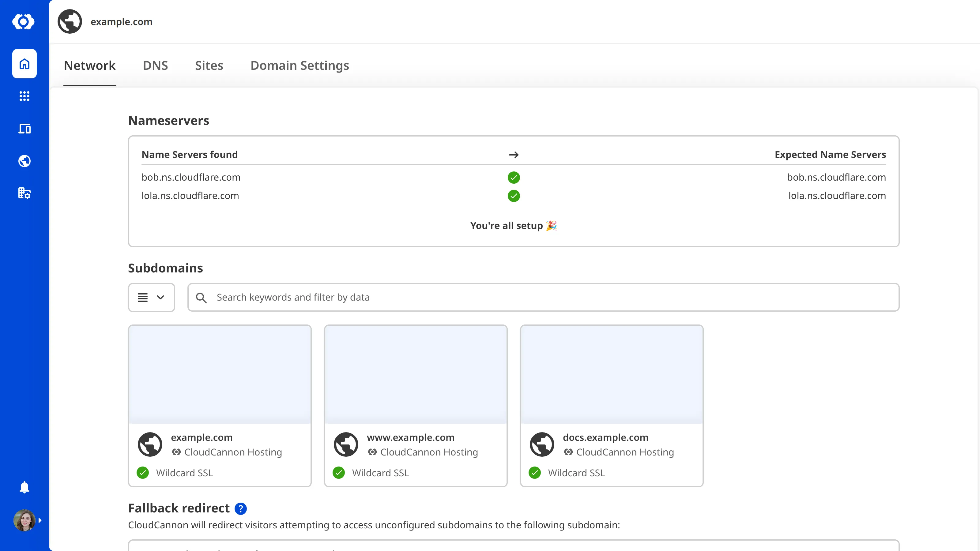Switch to the DNS tab
980x551 pixels.
pos(155,66)
